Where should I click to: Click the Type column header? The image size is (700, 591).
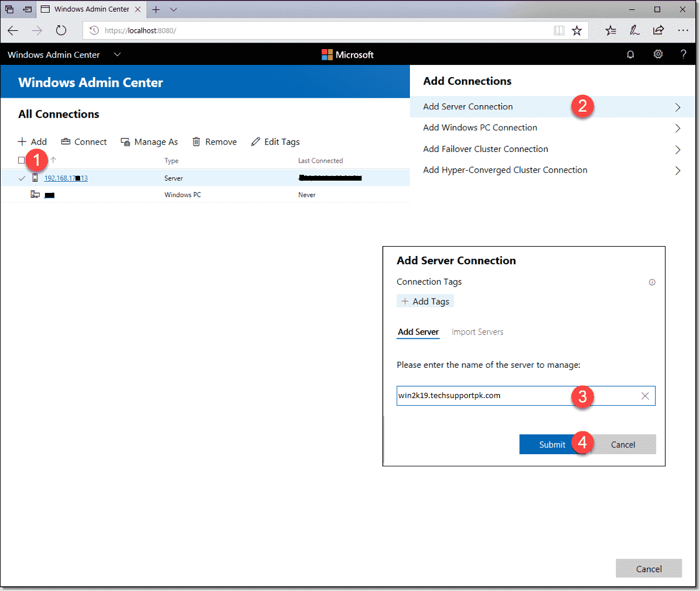171,161
